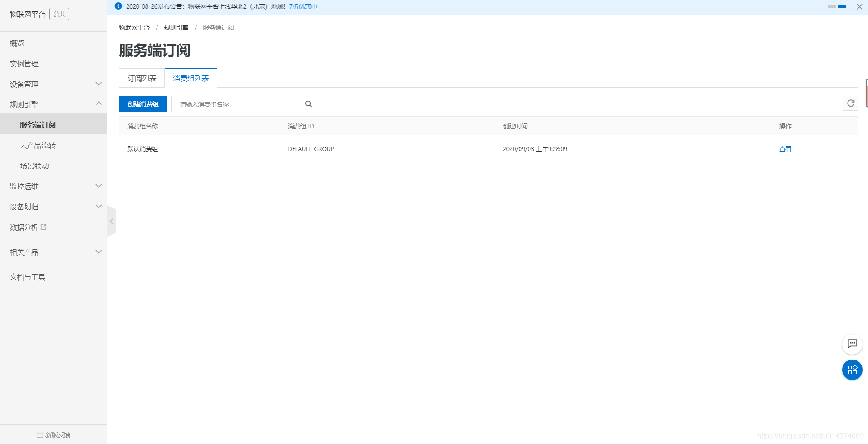Viewport: 868px width, 444px height.
Task: Open the blue apps grid floating button
Action: [852, 370]
